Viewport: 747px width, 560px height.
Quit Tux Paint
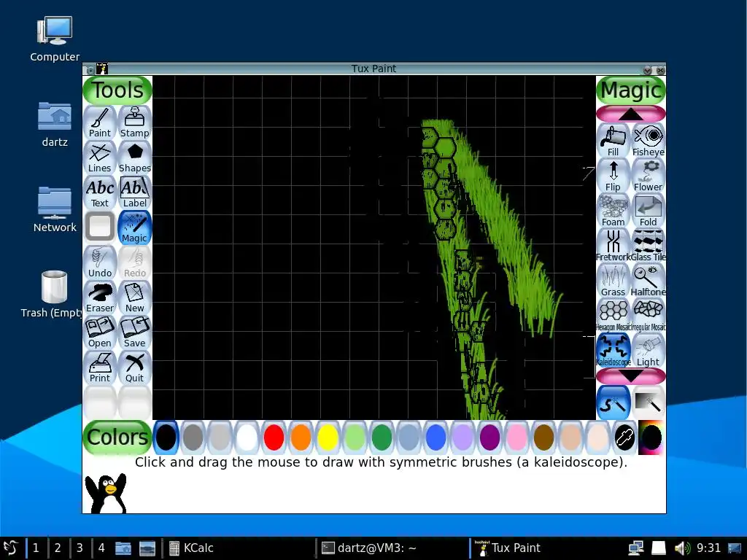click(x=134, y=367)
